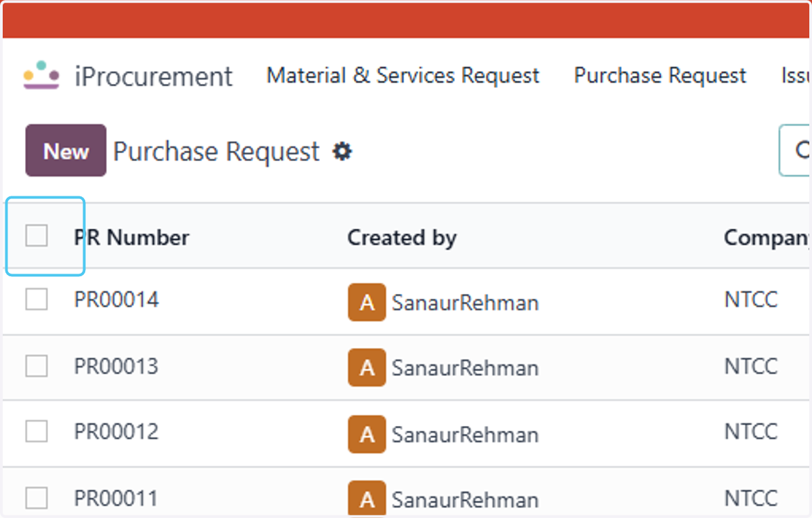Image resolution: width=812 pixels, height=518 pixels.
Task: Click SanaurRehman in row PR00011
Action: (466, 500)
